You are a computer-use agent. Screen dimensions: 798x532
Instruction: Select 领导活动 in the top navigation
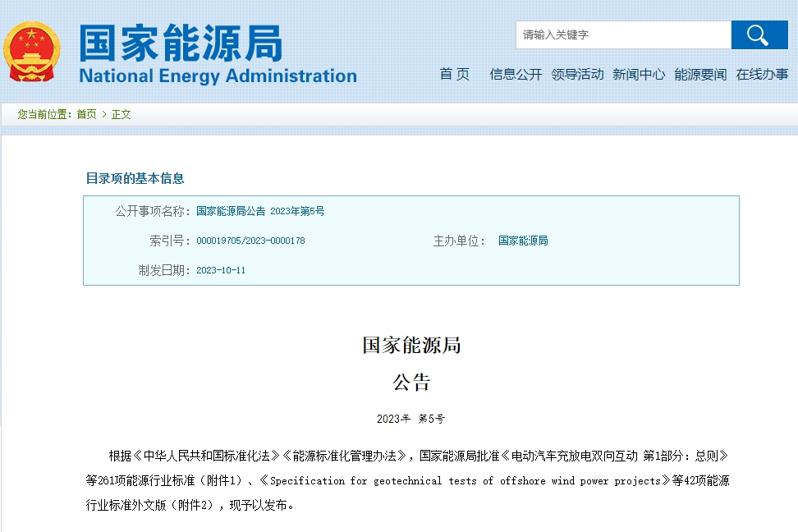pos(577,74)
